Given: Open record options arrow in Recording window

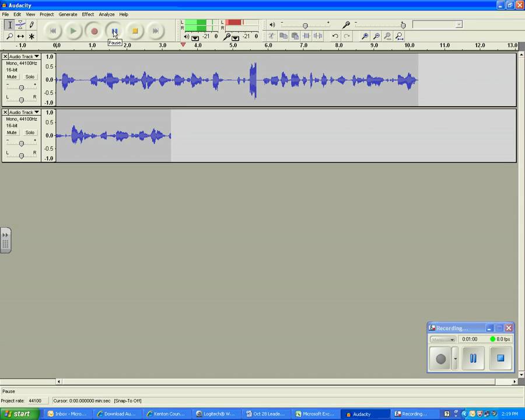Looking at the screenshot, I should 455,358.
